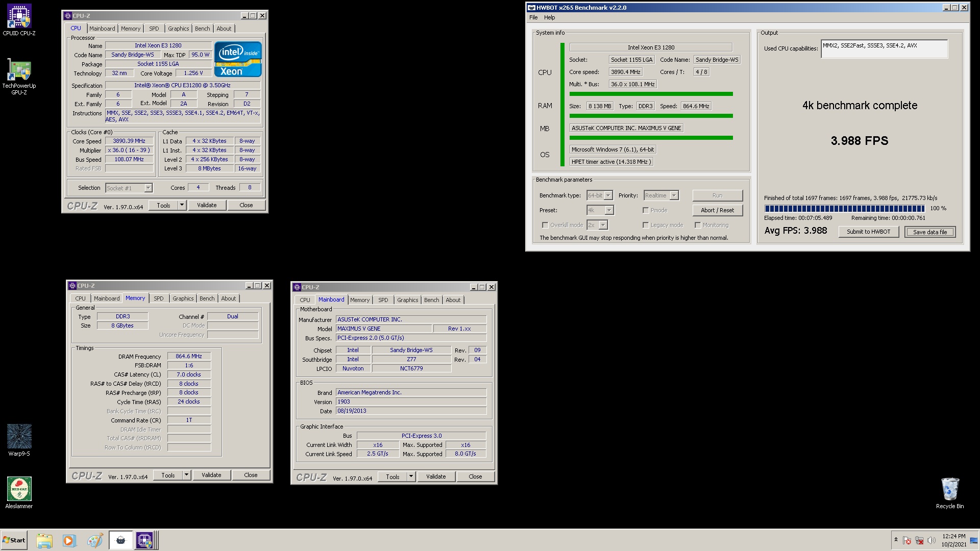Click the Core Speed 3890.39 MHz field
Screen dimensions: 980x551
(129, 141)
